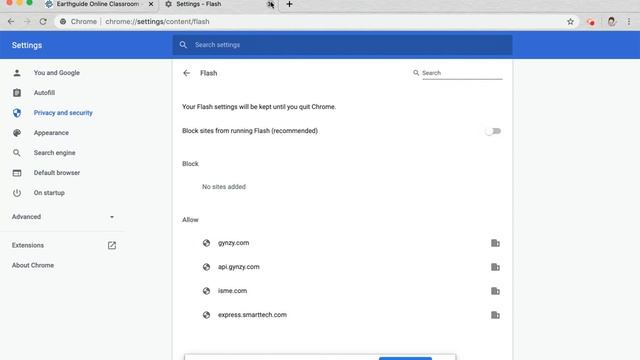This screenshot has width=640, height=360.
Task: Click the policy icon for express.smarttech.com
Action: pos(495,315)
